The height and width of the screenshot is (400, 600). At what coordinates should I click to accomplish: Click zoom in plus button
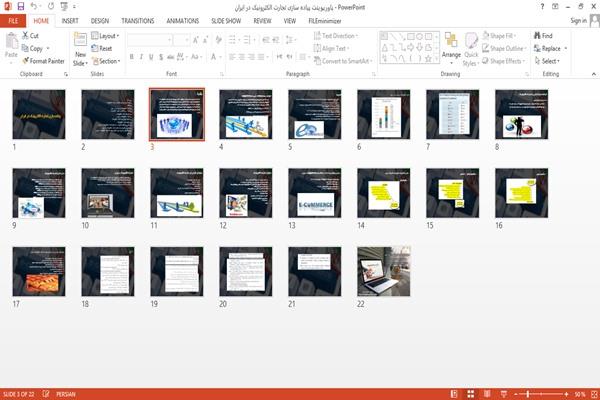(566, 394)
